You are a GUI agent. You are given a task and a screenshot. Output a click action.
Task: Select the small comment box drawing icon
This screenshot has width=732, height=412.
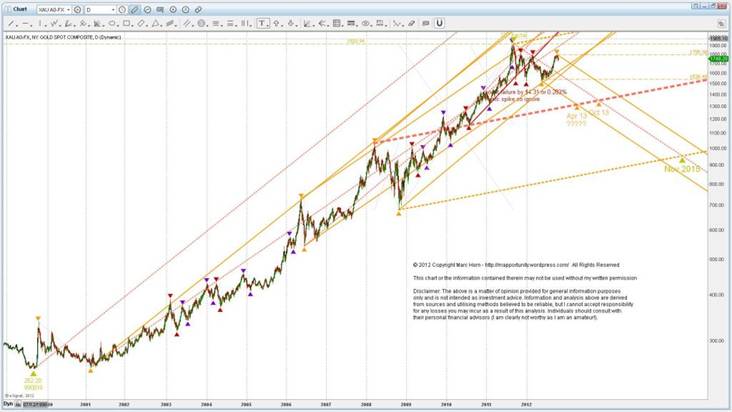tap(425, 23)
